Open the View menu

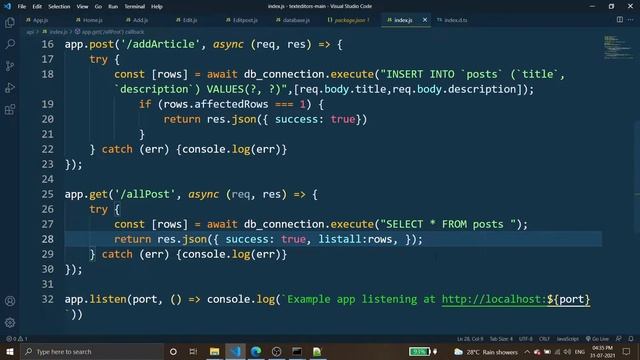click(82, 7)
